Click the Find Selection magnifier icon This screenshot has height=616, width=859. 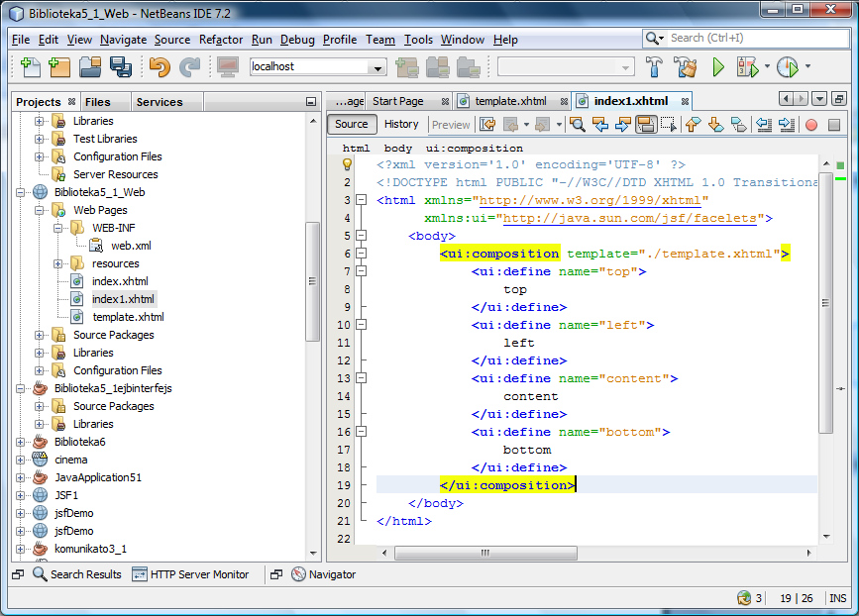point(577,125)
